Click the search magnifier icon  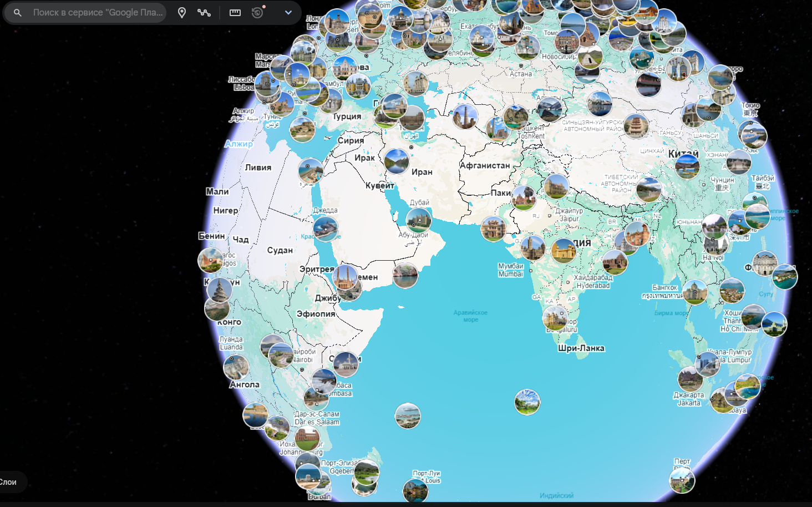[18, 12]
